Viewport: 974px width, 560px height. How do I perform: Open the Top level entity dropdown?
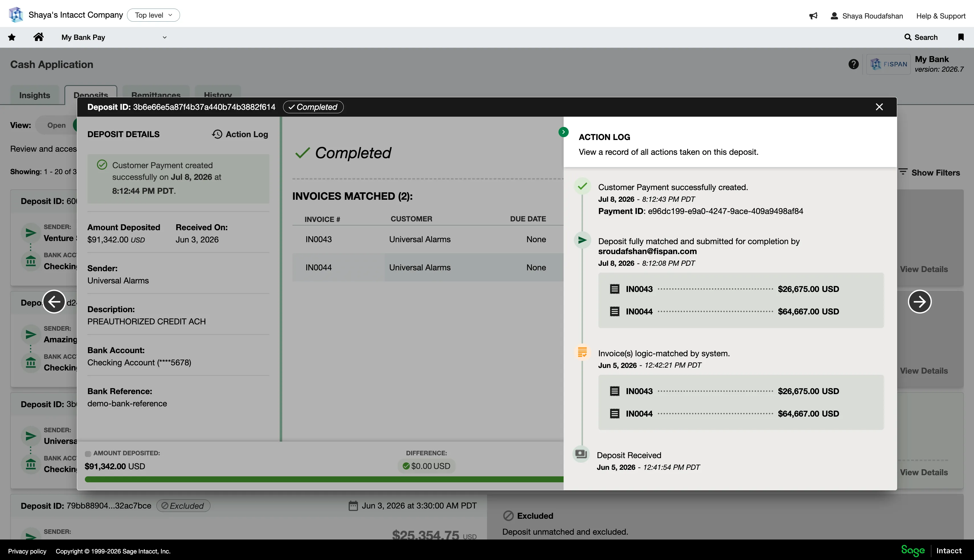(153, 15)
